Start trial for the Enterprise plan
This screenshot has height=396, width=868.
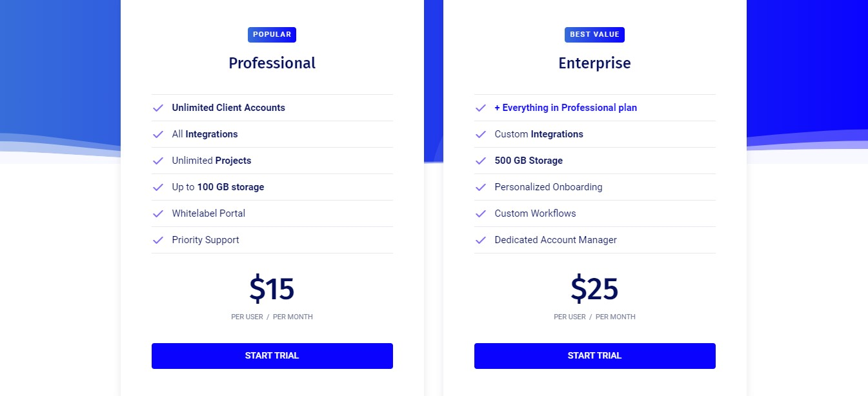(595, 356)
